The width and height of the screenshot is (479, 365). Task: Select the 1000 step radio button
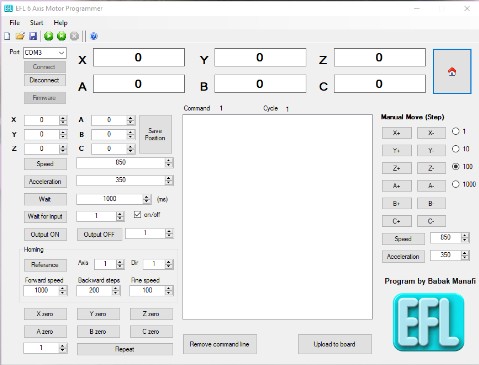[455, 184]
